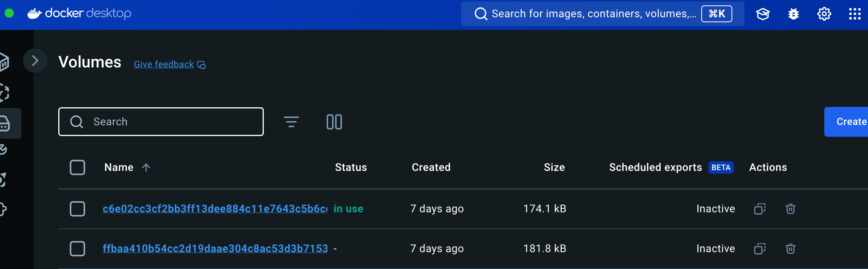Open global search for images, containers, volumes
Image resolution: width=868 pixels, height=269 pixels.
point(603,14)
